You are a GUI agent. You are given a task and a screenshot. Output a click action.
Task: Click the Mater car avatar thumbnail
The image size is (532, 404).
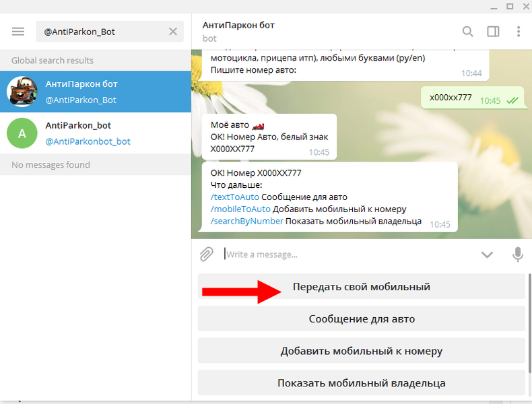click(x=22, y=92)
